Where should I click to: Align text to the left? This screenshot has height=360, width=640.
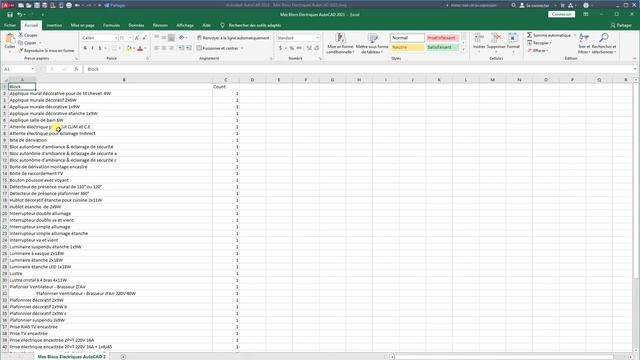[x=156, y=48]
